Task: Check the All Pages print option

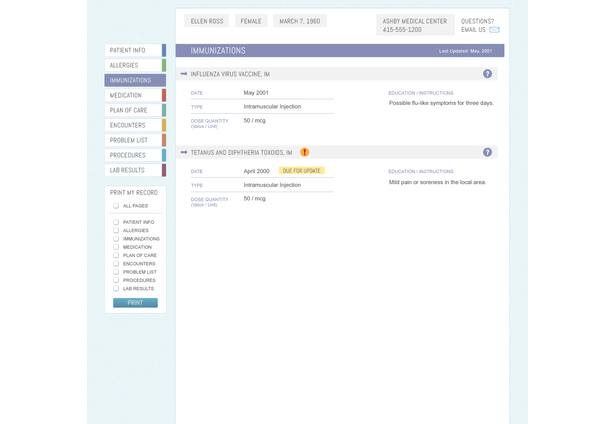Action: (x=116, y=206)
